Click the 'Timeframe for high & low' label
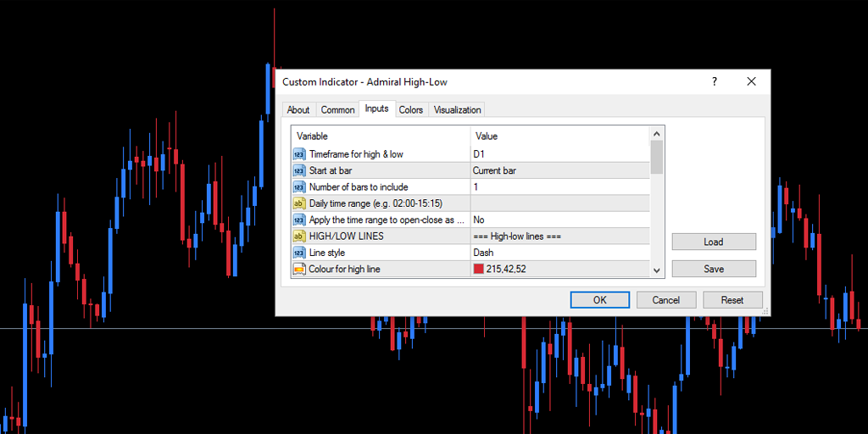The width and height of the screenshot is (868, 434). (x=356, y=154)
